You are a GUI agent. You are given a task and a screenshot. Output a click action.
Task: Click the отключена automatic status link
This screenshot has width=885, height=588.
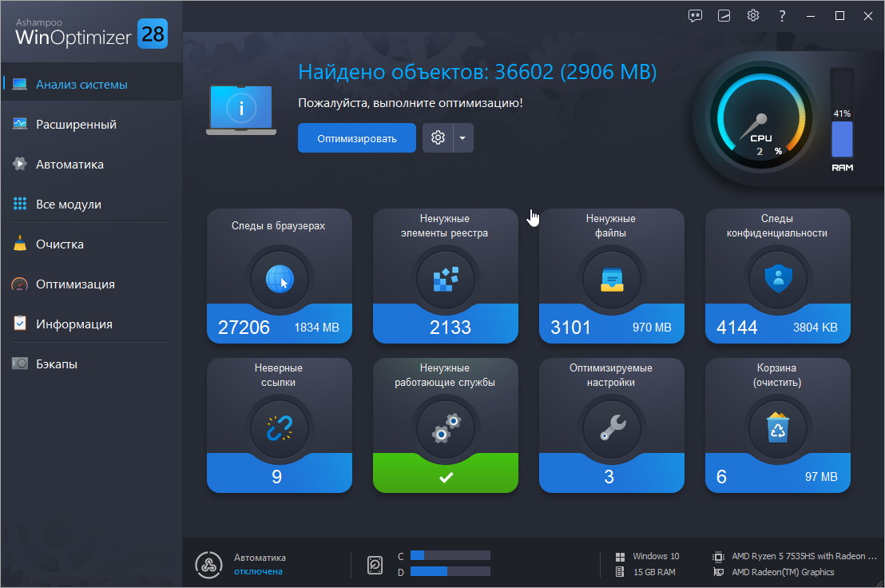point(258,572)
